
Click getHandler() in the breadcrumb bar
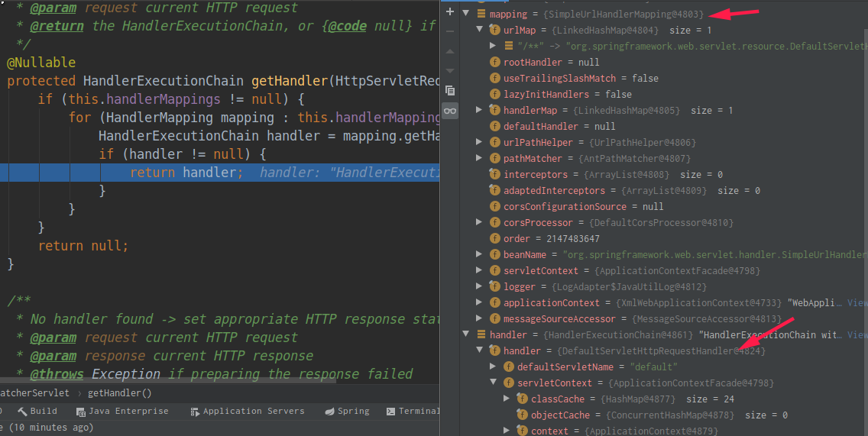point(120,393)
